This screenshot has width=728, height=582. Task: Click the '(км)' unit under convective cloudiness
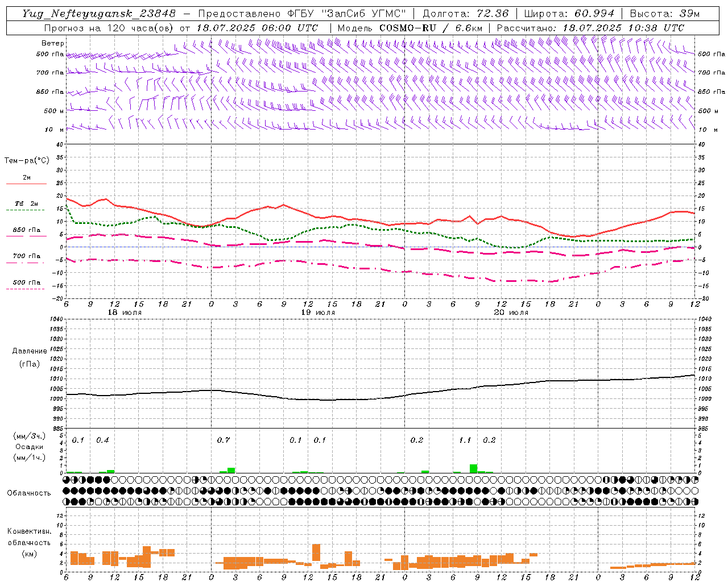(x=29, y=553)
